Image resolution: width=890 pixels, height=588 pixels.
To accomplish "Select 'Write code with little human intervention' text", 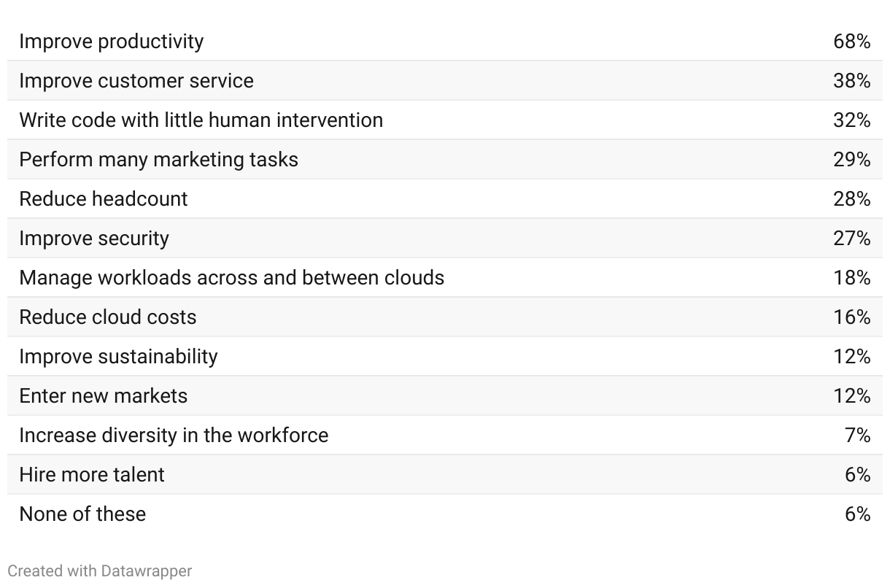I will pos(201,120).
